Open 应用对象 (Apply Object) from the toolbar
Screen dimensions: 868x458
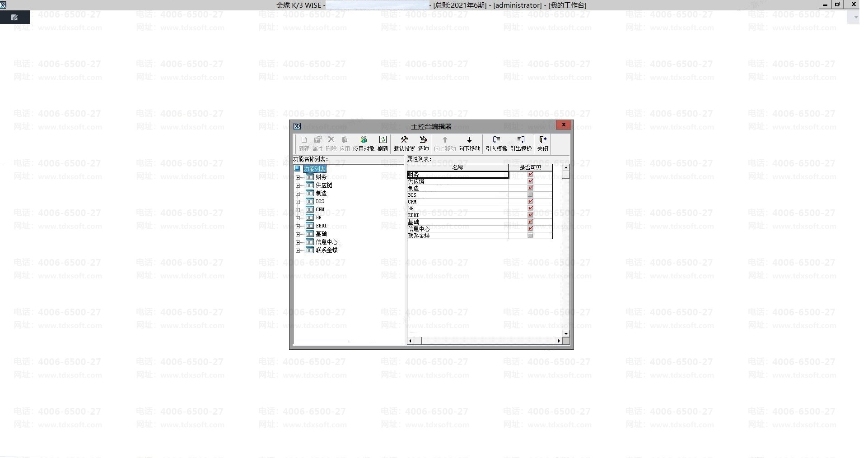[364, 143]
